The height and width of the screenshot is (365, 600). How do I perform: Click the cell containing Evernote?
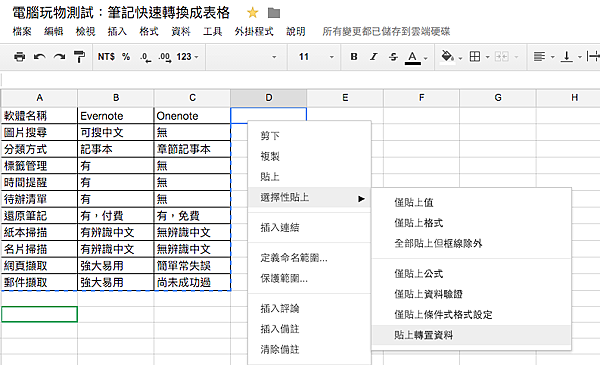[x=116, y=116]
